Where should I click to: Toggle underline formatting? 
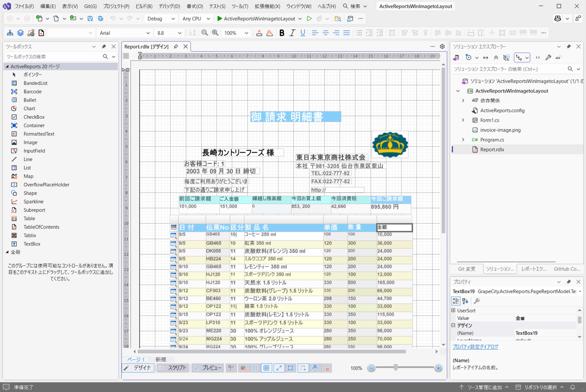303,33
